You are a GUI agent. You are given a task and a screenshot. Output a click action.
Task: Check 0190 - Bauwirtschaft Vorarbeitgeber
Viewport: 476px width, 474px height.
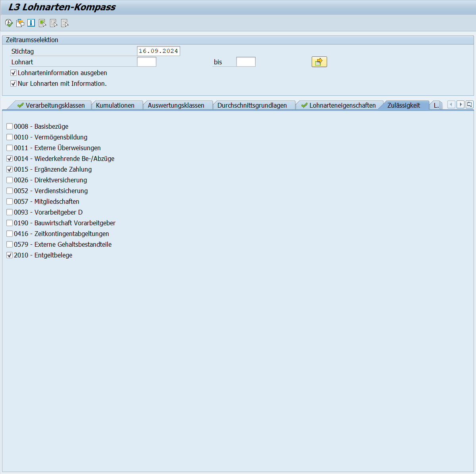pyautogui.click(x=10, y=223)
